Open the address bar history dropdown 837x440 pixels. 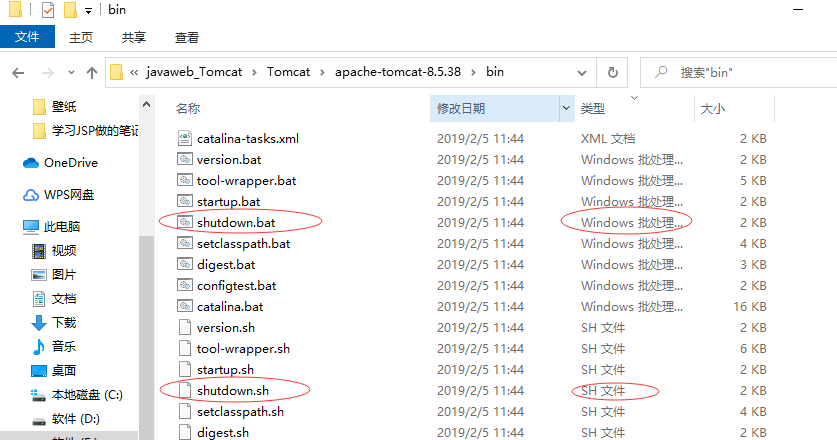[582, 73]
